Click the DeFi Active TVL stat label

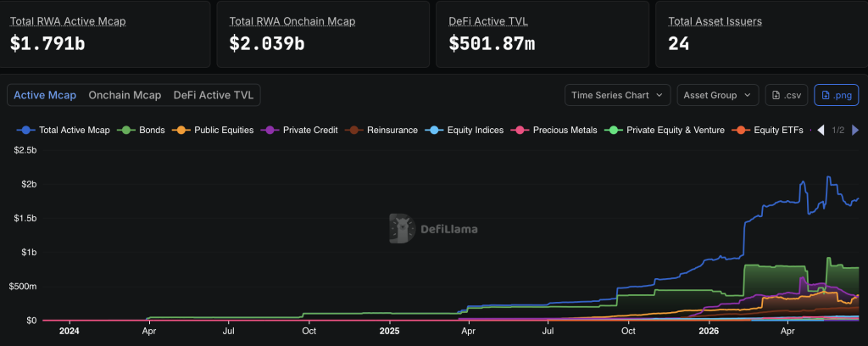click(x=488, y=21)
